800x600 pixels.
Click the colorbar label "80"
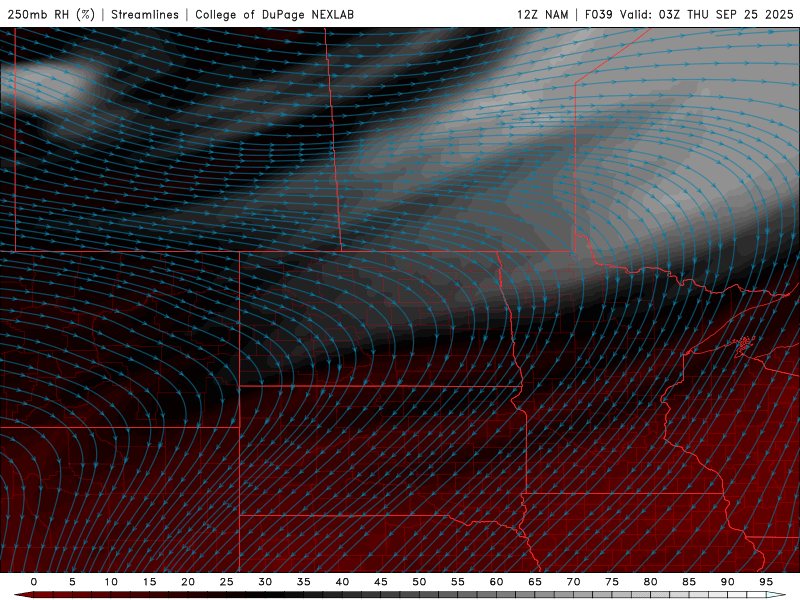pyautogui.click(x=651, y=582)
